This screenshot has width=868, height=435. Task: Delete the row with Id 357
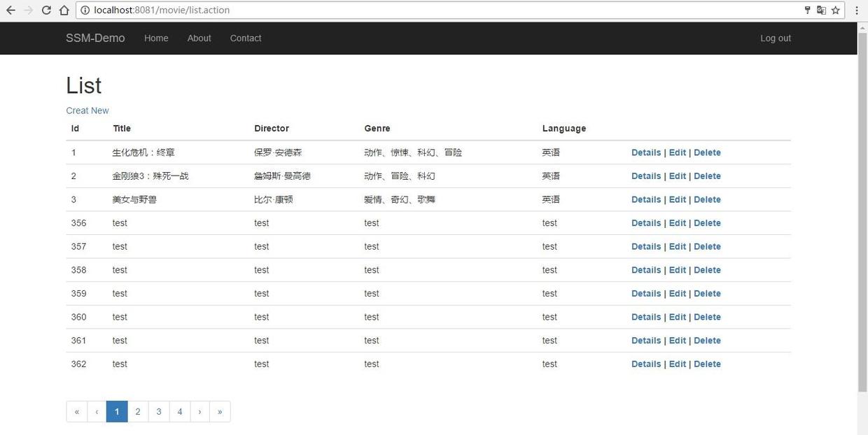(707, 247)
